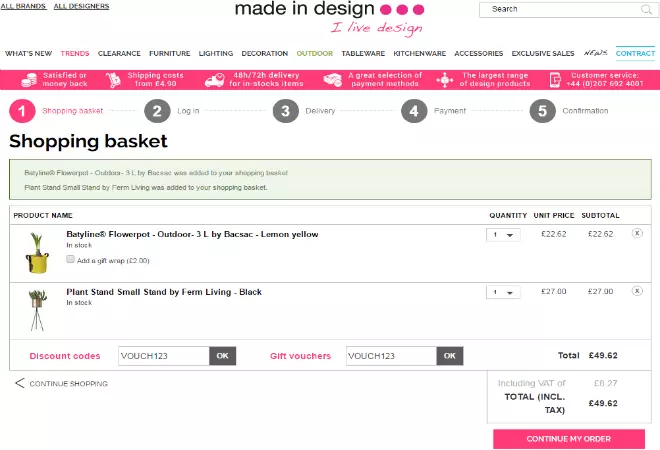The height and width of the screenshot is (450, 660).
Task: Open the Accessories menu
Action: (479, 53)
